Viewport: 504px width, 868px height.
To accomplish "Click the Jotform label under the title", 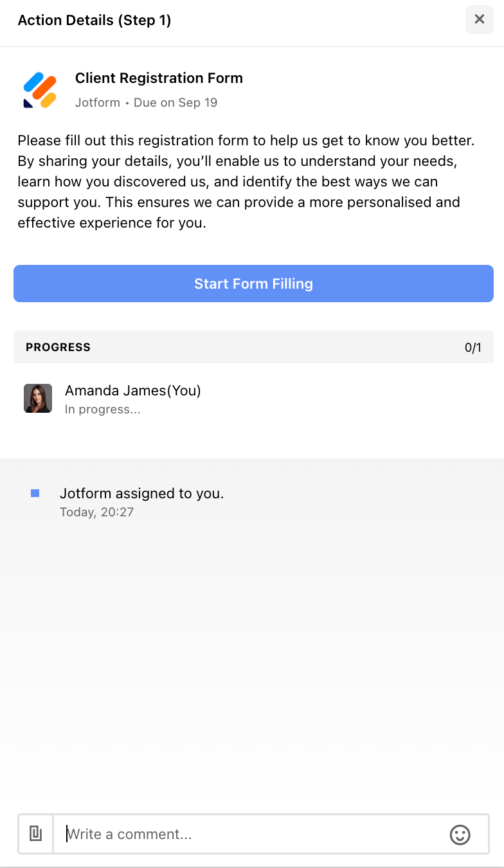I will point(97,103).
